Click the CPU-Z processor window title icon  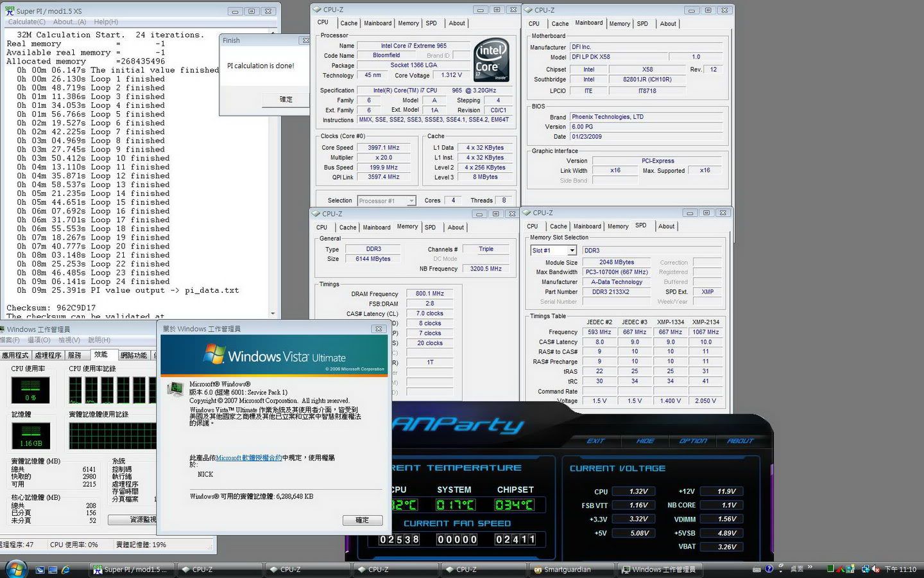317,10
